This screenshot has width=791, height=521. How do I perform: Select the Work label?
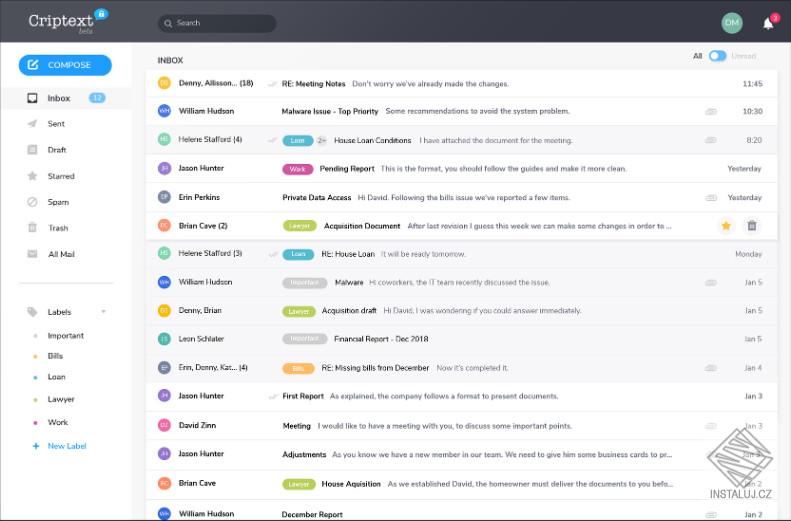[58, 422]
